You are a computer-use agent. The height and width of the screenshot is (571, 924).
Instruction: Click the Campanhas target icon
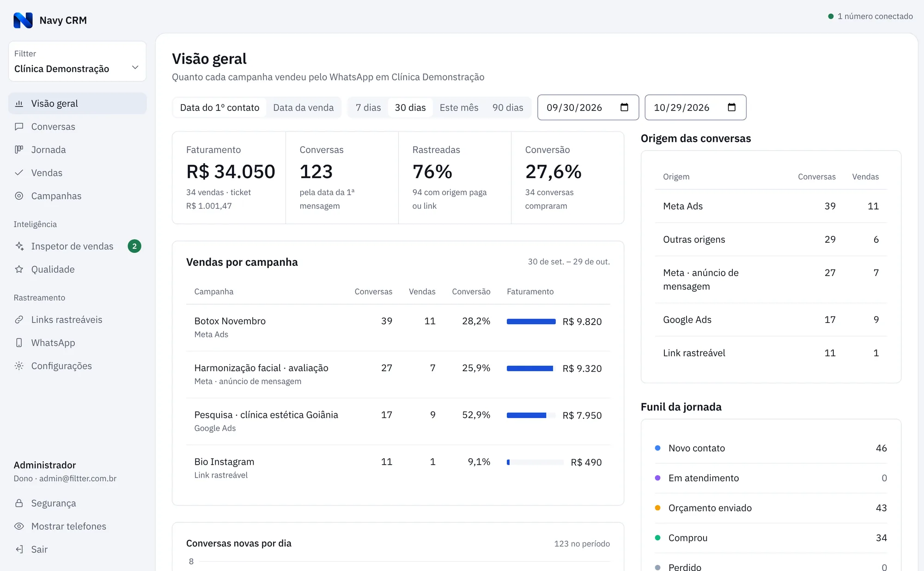[x=19, y=196]
